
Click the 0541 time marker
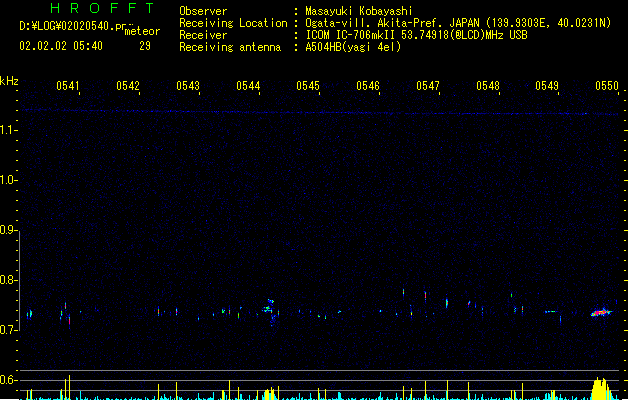coord(68,85)
